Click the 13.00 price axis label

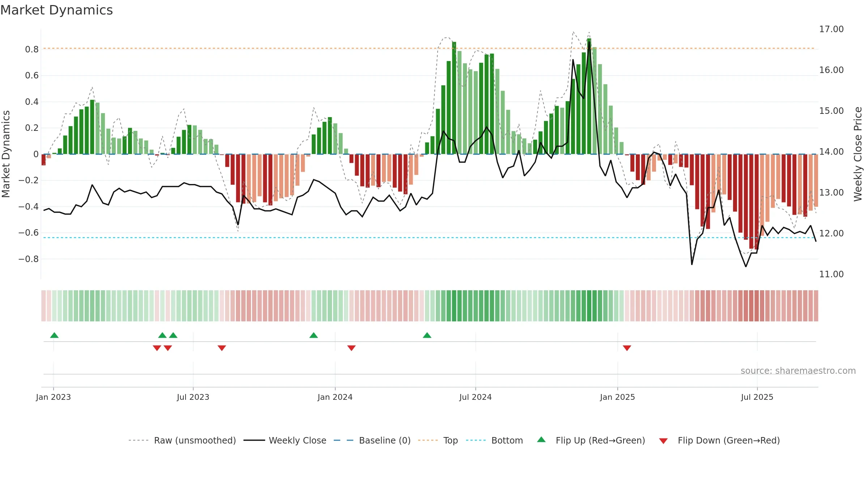click(831, 192)
